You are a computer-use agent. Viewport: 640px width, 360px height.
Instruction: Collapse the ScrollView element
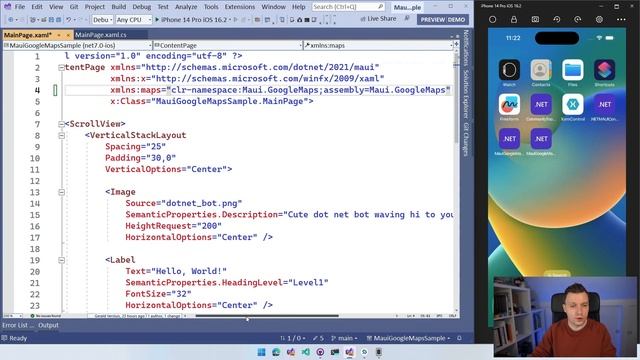click(x=61, y=124)
